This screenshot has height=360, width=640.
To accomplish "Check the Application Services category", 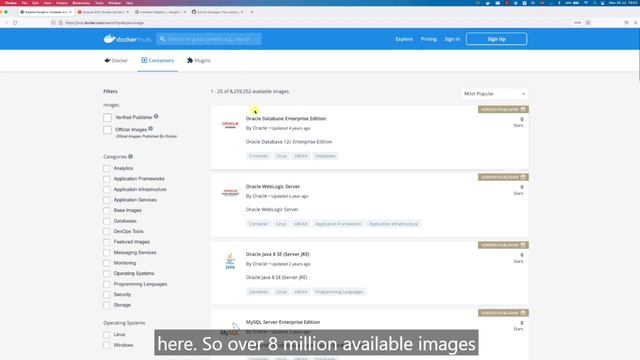I will click(x=107, y=200).
